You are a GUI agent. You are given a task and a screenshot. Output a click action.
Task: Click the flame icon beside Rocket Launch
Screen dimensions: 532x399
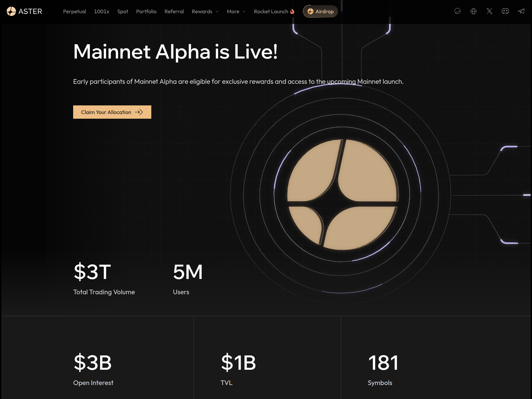point(292,11)
